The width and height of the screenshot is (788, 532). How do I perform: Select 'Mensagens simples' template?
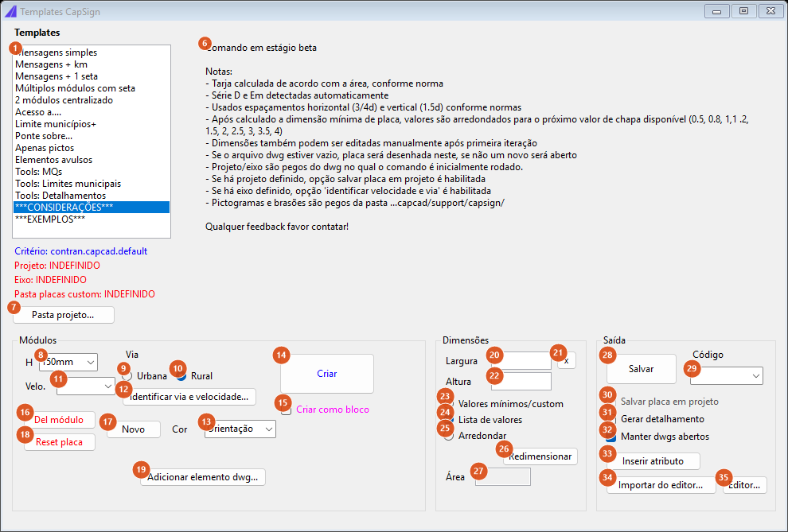click(92, 52)
